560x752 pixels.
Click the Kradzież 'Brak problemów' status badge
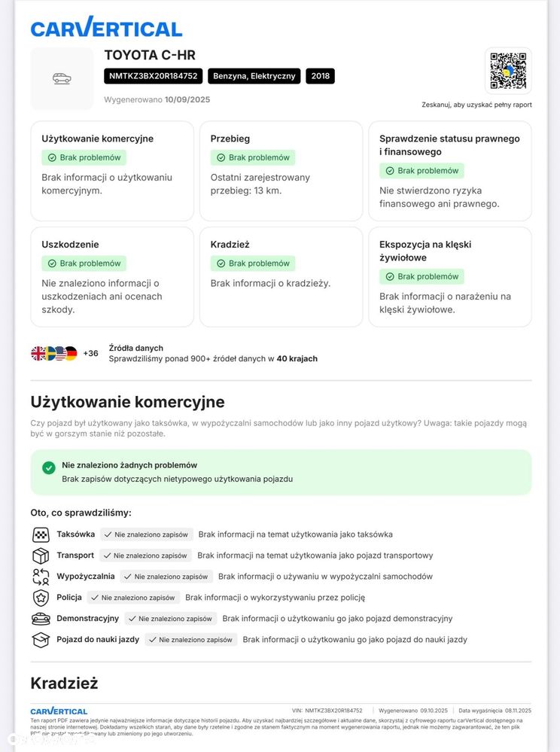point(253,263)
